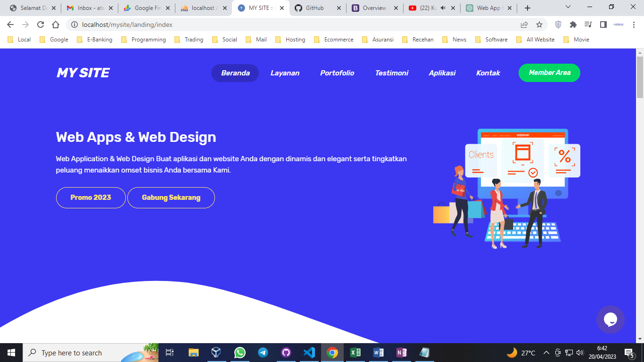
Task: Open WhatsApp from the taskbar
Action: [239, 352]
